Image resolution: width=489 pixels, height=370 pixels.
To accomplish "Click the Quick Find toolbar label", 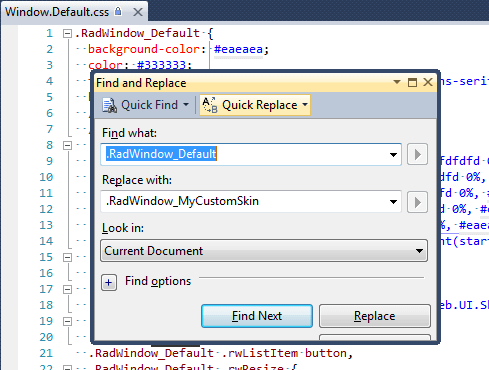I will click(149, 105).
